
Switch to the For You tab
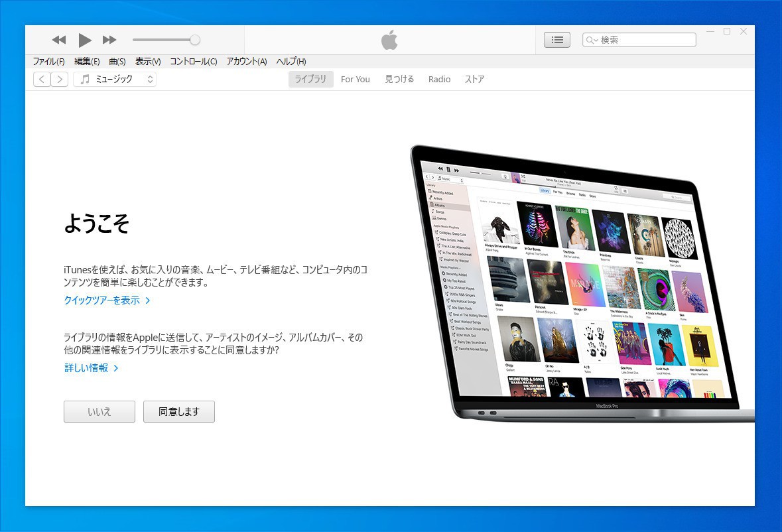coord(356,80)
